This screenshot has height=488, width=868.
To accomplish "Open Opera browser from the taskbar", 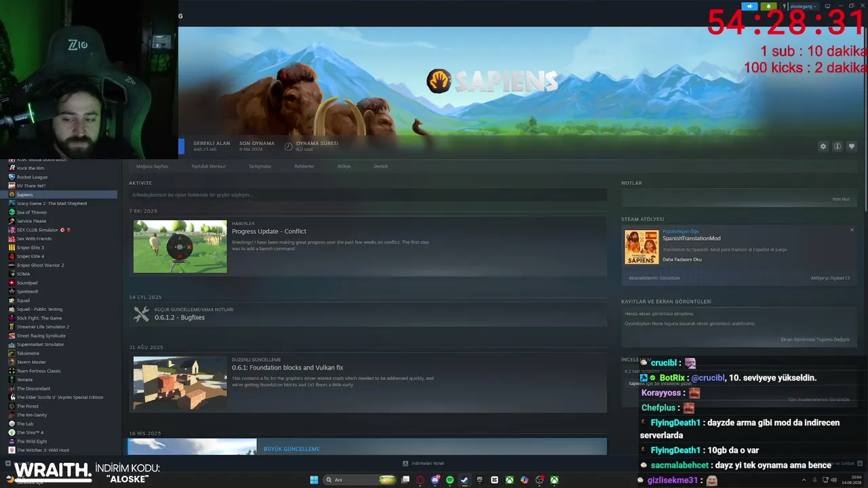I will [420, 480].
